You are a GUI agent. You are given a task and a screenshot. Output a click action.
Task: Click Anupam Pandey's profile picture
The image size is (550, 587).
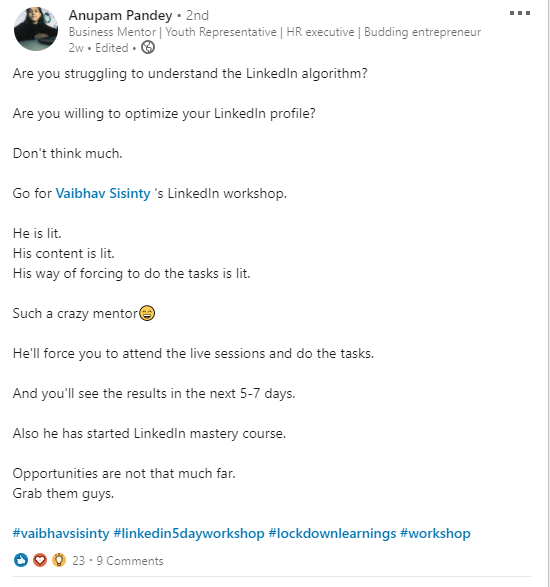[36, 29]
